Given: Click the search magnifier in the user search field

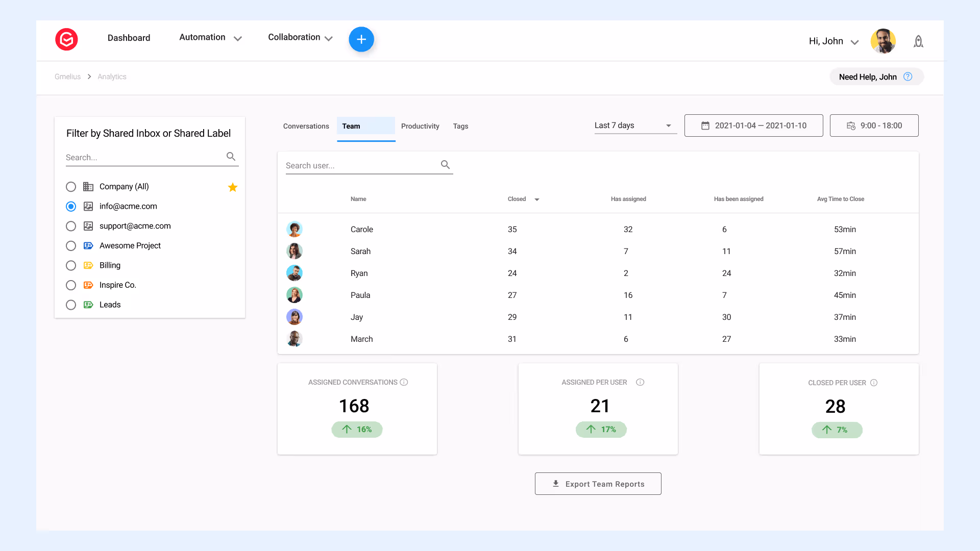Looking at the screenshot, I should (445, 165).
